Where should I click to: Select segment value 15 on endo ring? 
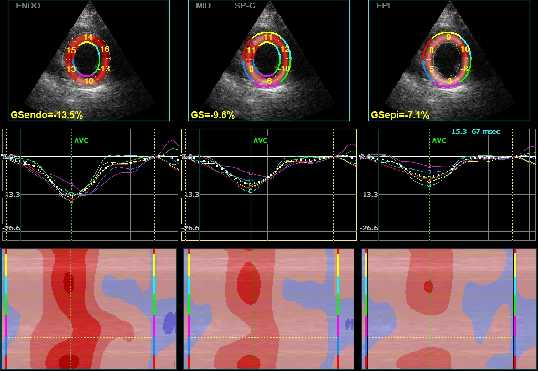coord(71,50)
